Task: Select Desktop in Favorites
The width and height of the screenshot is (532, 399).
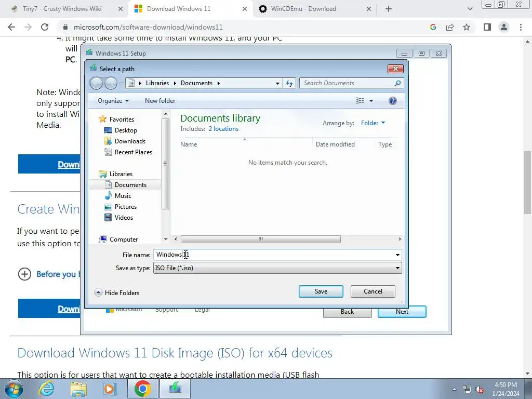Action: tap(126, 130)
